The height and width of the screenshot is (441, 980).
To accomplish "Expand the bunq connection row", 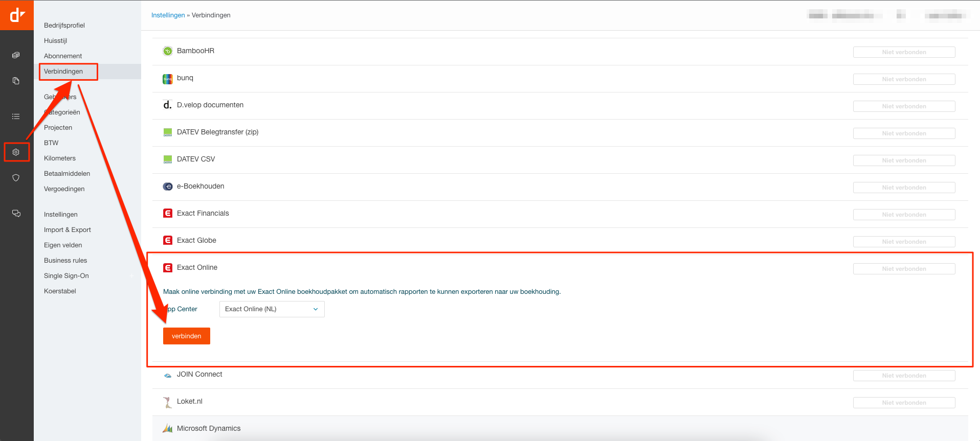I will pyautogui.click(x=560, y=79).
